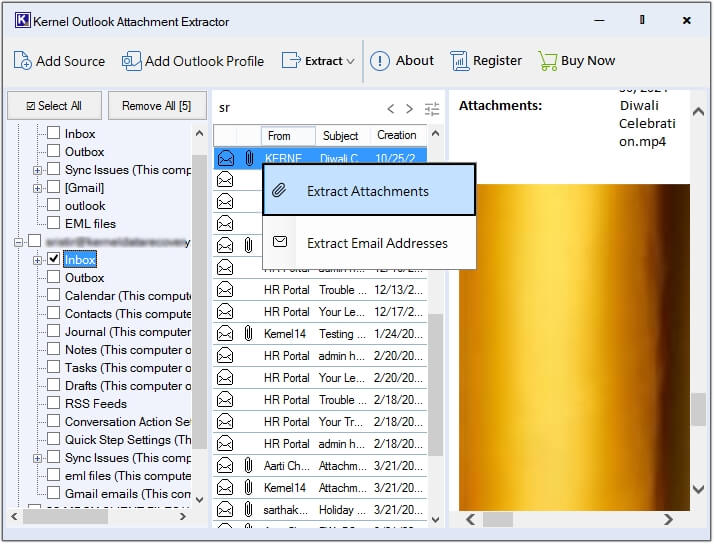The image size is (714, 544).
Task: Expand the checked Inbox folder node
Action: [x=37, y=260]
